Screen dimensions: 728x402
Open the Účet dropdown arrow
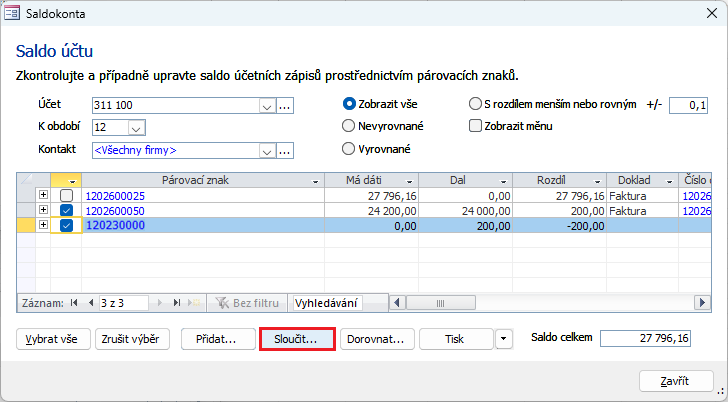point(267,106)
